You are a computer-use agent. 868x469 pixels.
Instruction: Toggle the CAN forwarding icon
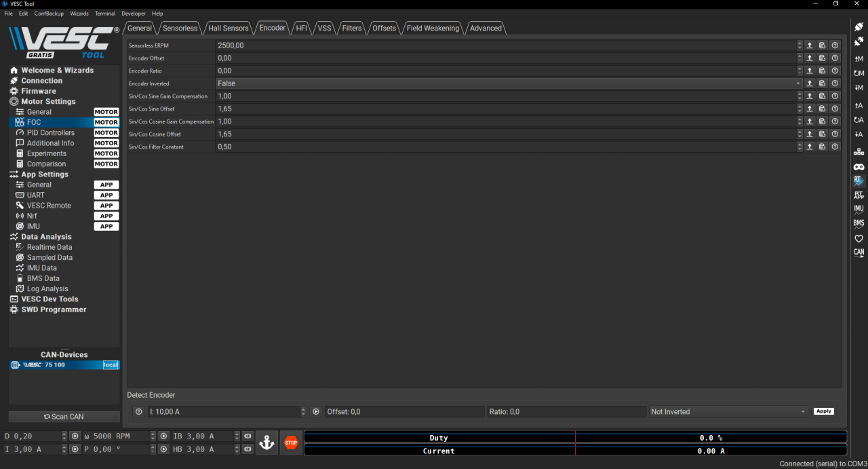[x=859, y=252]
